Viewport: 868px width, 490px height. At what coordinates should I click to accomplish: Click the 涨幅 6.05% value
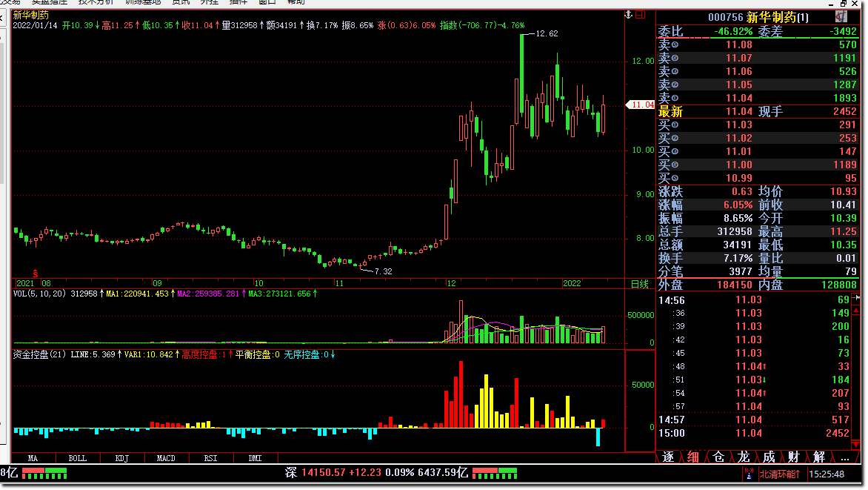pos(738,205)
